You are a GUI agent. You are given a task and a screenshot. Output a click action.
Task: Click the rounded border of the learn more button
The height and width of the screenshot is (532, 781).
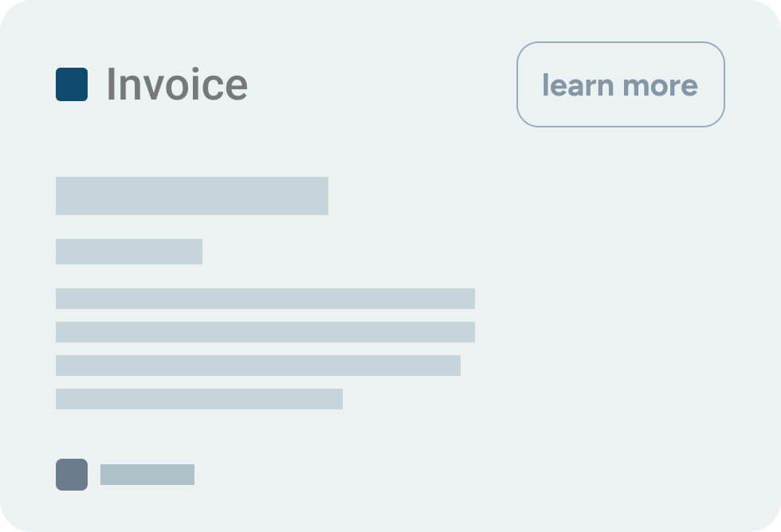(621, 42)
